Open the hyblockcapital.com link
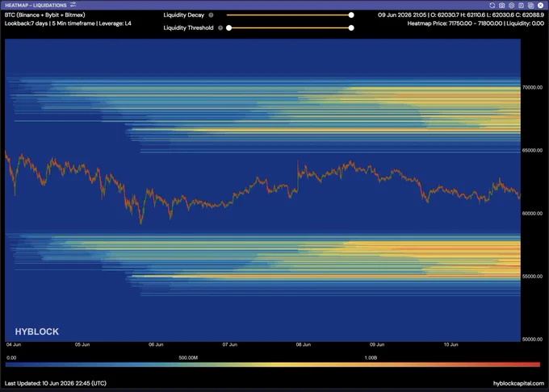The height and width of the screenshot is (392, 549). click(x=518, y=383)
